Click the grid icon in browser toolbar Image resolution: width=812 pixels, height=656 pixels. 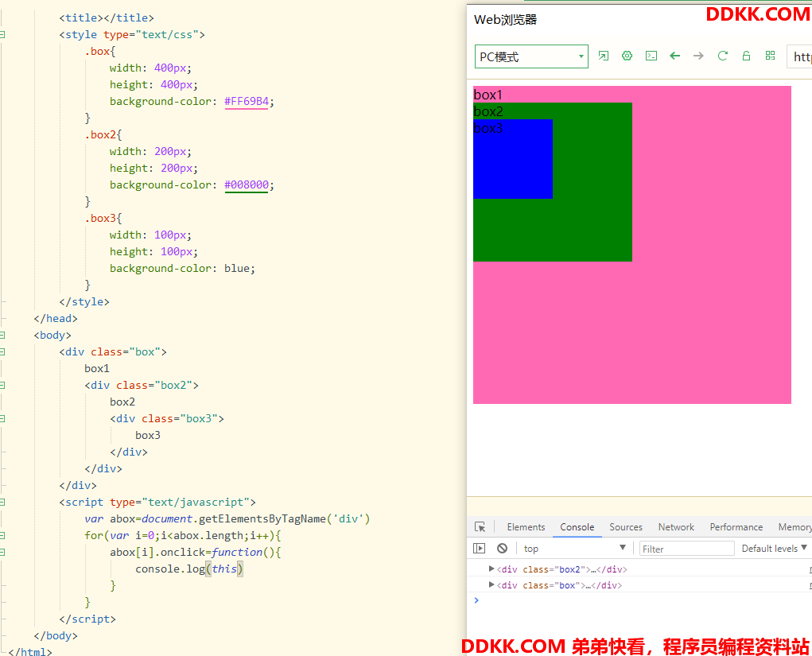[x=770, y=56]
